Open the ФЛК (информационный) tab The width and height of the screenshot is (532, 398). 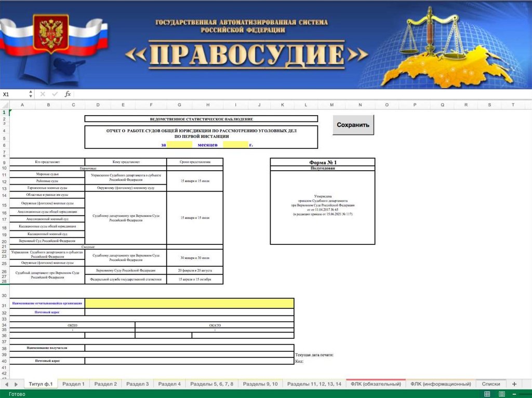(x=441, y=384)
